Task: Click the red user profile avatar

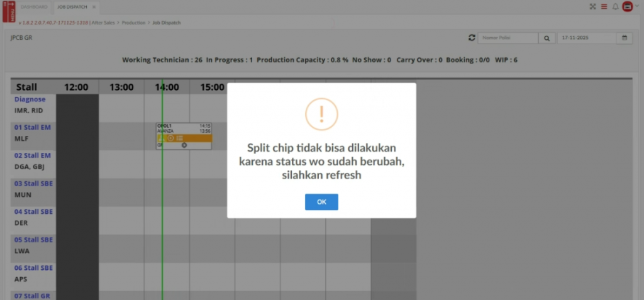Action: tap(627, 7)
